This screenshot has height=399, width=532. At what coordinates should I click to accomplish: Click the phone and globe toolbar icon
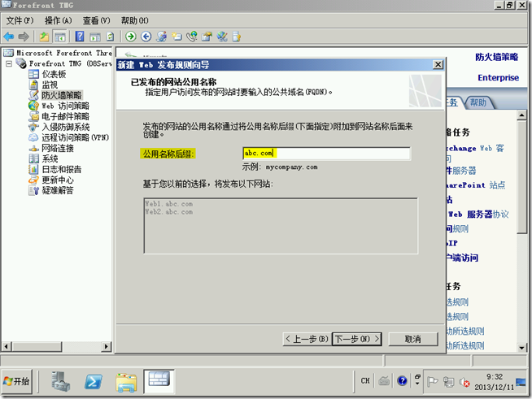(x=192, y=37)
